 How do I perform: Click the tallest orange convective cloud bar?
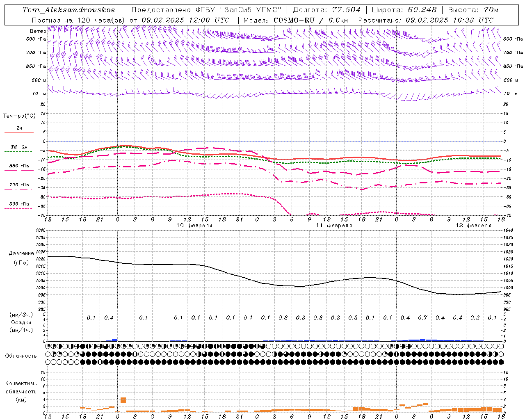point(123,400)
